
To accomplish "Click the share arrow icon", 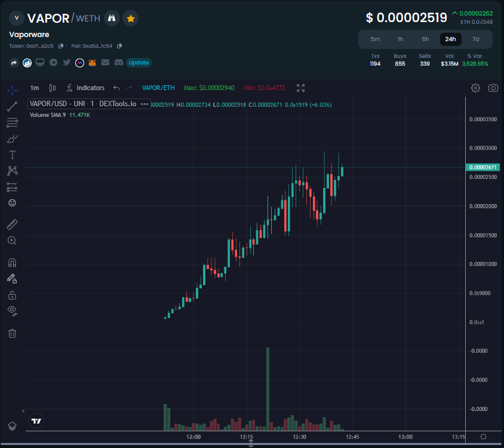I will [14, 63].
